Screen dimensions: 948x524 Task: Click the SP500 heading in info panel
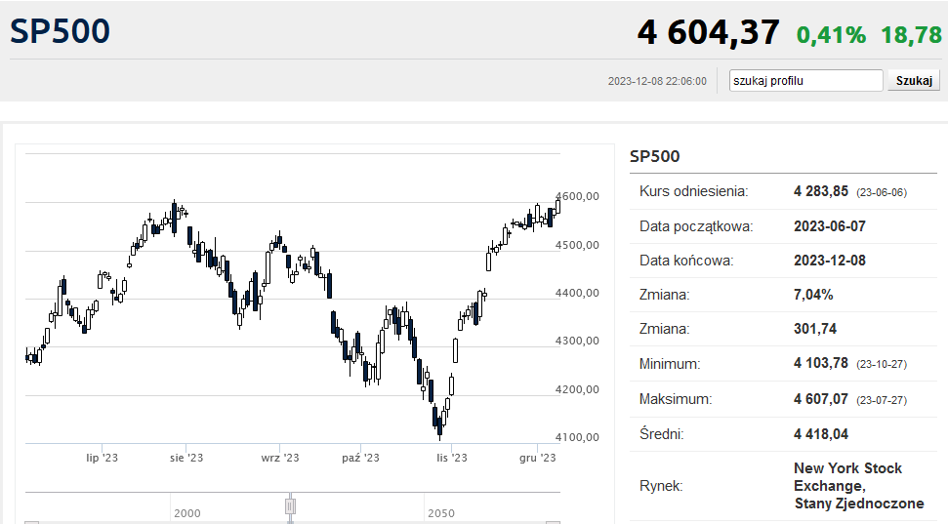(x=655, y=157)
